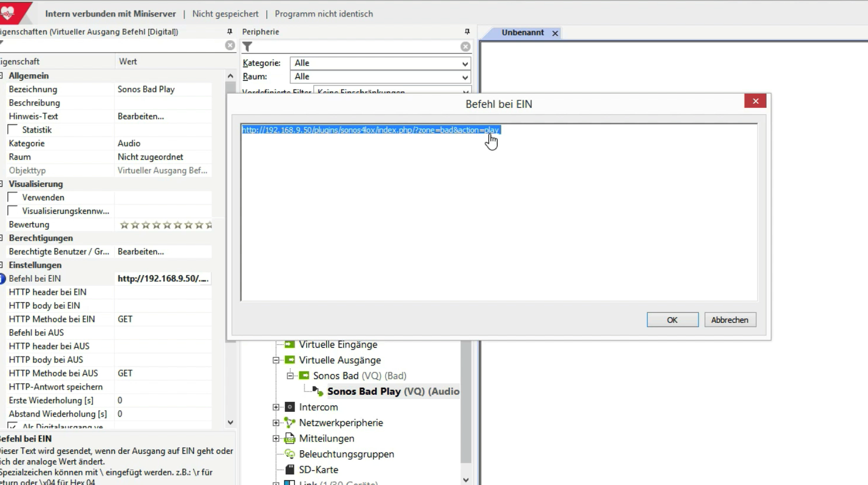This screenshot has width=868, height=485.
Task: Confirm the dialog with OK
Action: coord(672,320)
